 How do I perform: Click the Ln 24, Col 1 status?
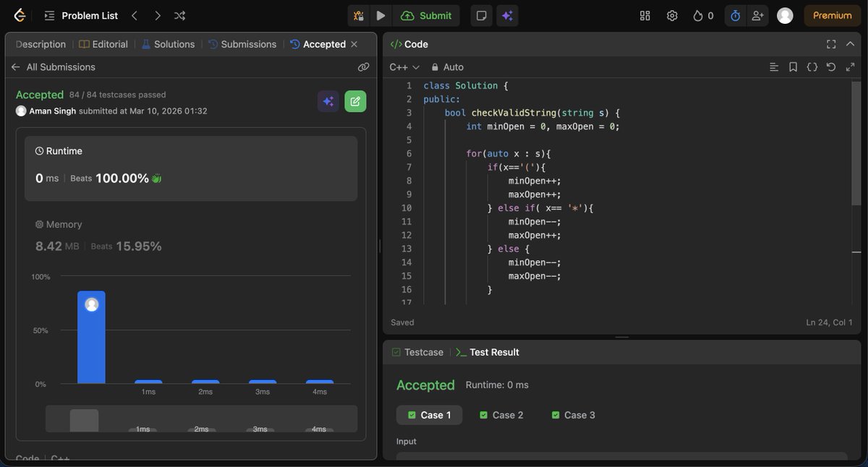click(829, 322)
